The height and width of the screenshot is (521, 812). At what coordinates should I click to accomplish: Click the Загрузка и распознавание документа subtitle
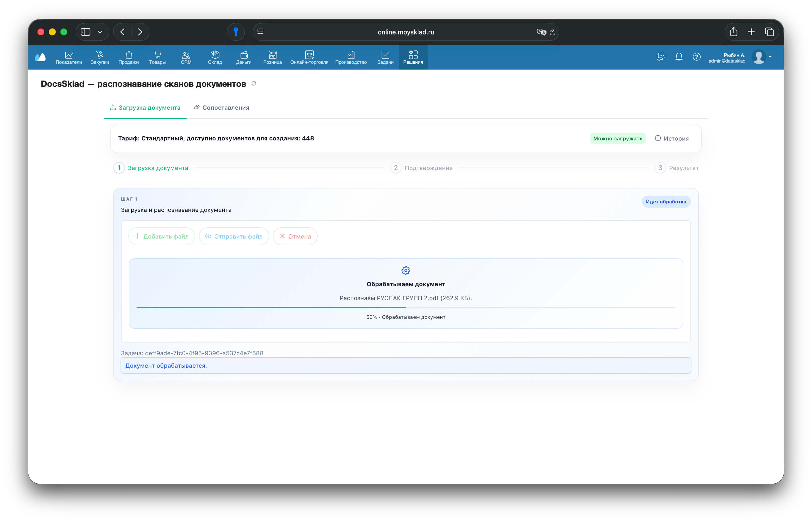[176, 210]
